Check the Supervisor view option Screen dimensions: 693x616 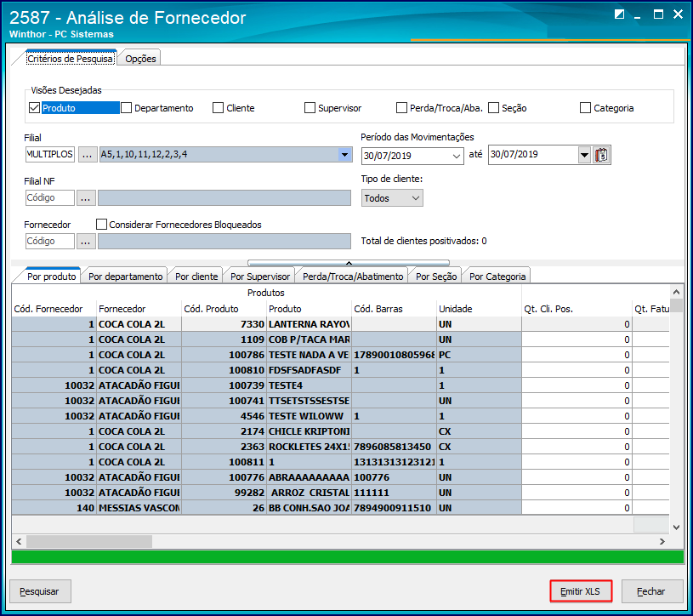pos(310,108)
